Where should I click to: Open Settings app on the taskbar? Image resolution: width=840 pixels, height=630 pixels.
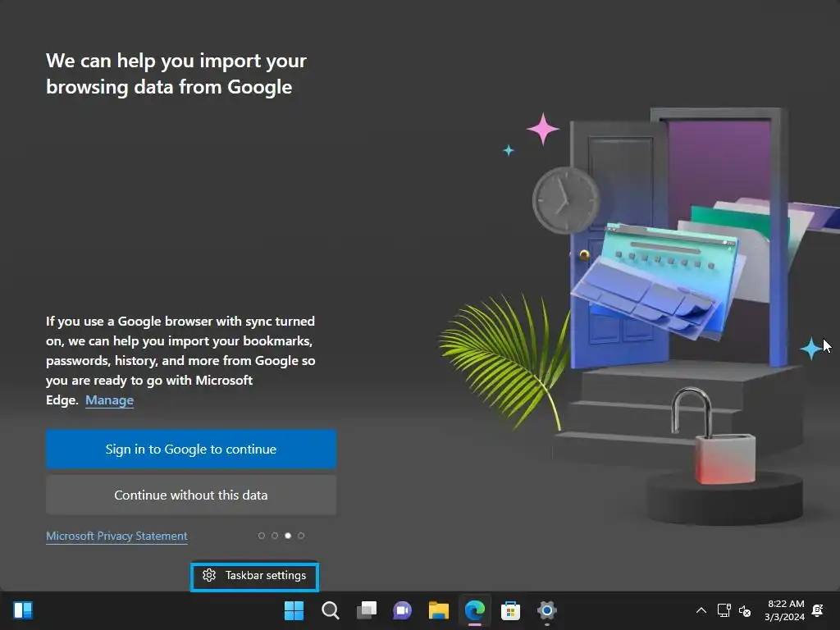(x=547, y=610)
